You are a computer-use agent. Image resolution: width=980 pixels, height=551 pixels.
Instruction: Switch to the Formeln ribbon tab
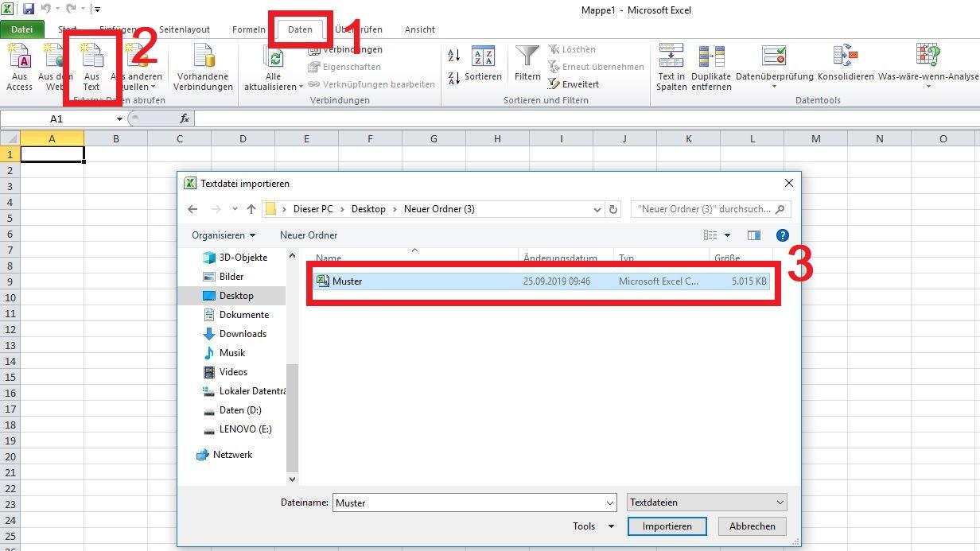pos(249,29)
